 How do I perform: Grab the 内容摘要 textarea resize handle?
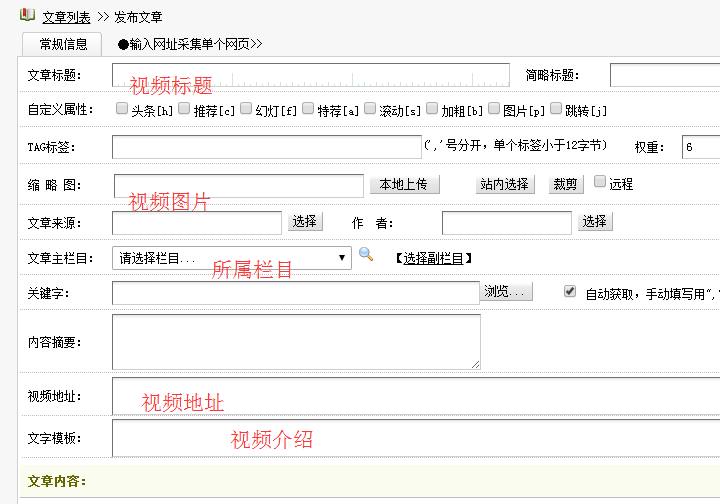click(475, 364)
